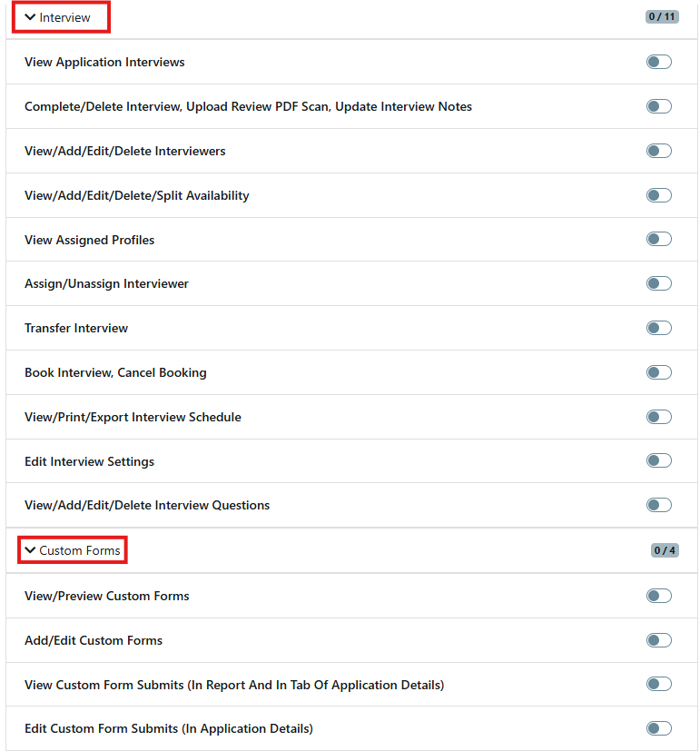The width and height of the screenshot is (700, 751).
Task: Toggle View Application Interviews permission
Action: point(659,62)
